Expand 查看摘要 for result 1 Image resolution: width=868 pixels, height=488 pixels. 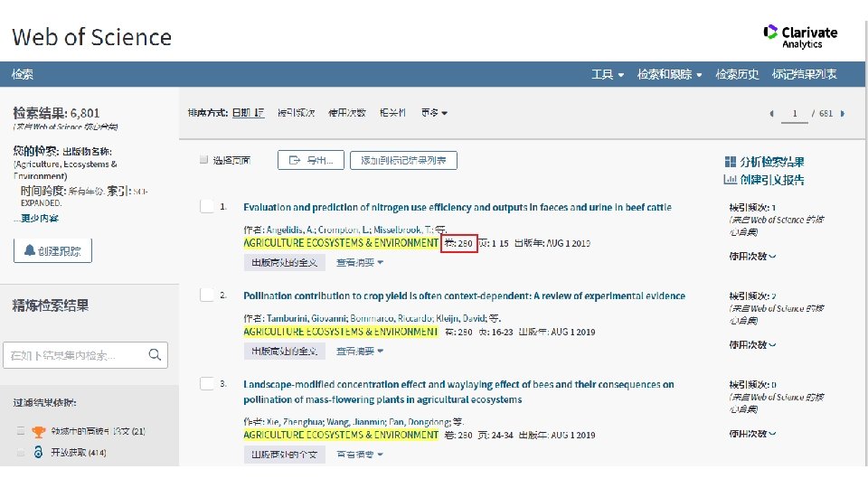click(x=360, y=262)
